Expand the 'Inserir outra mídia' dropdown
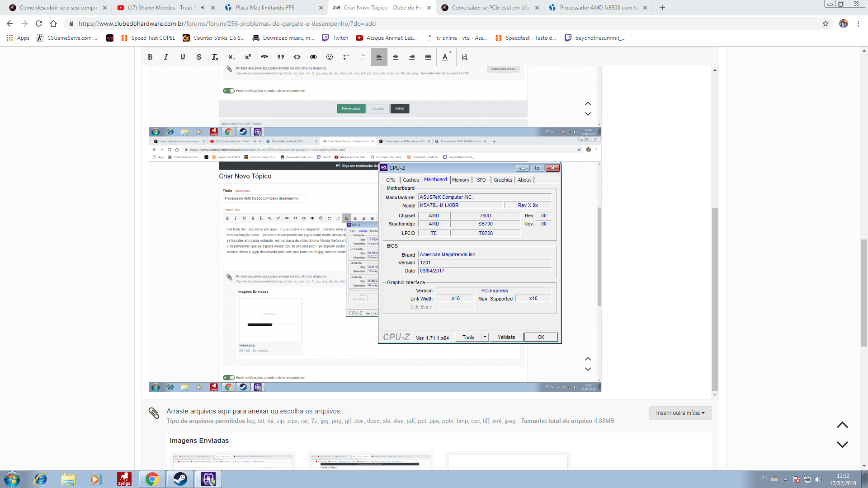Image resolution: width=868 pixels, height=488 pixels. coord(680,413)
